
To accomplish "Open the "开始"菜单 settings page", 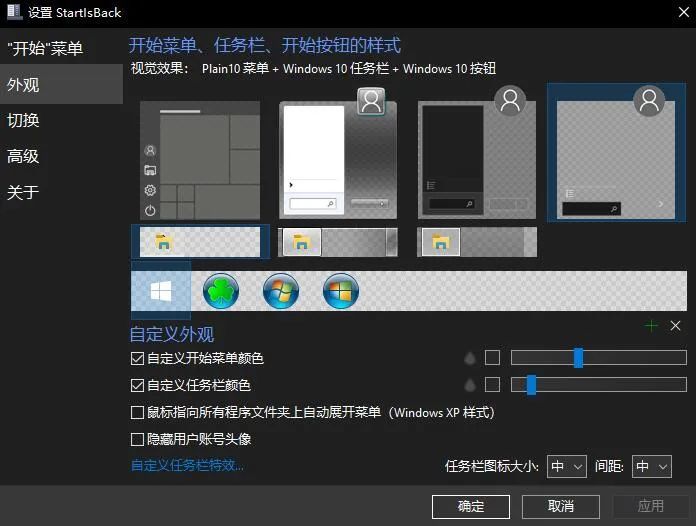I will click(61, 48).
